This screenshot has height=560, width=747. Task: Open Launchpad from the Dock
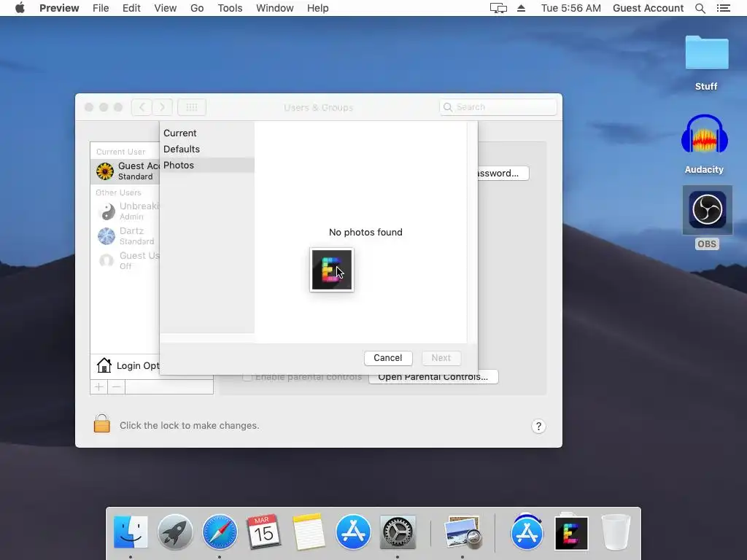pyautogui.click(x=175, y=532)
